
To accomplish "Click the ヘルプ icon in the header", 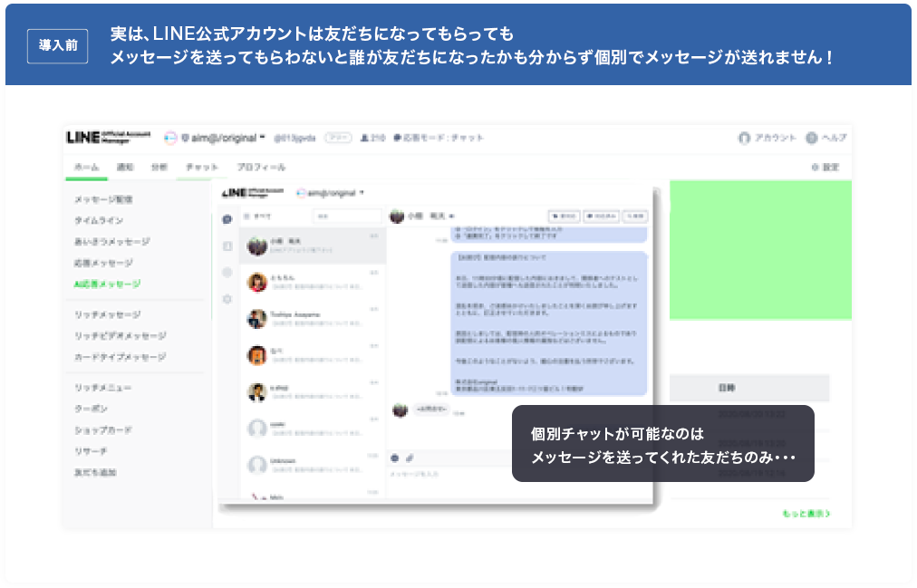I will pos(812,138).
